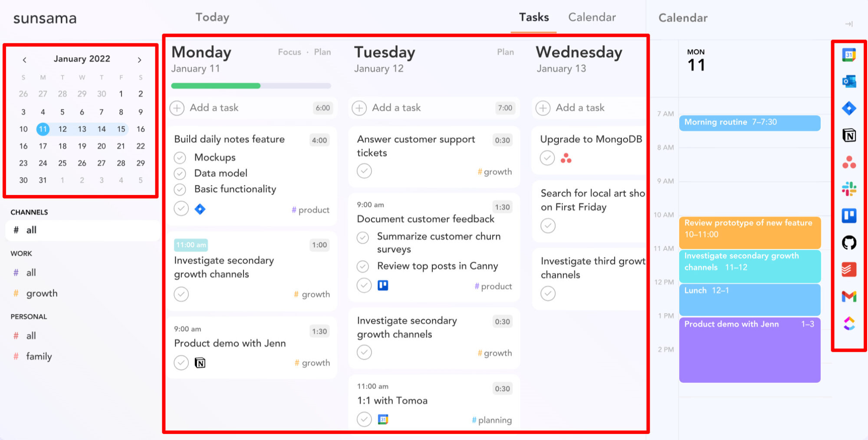Mark Upgrade to MongoDB as complete

coord(547,158)
